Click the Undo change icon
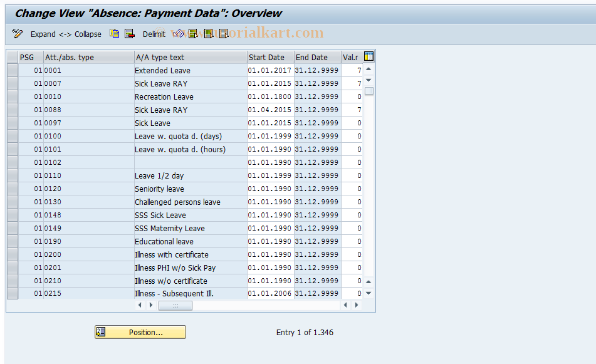The height and width of the screenshot is (364, 596). pyautogui.click(x=178, y=34)
